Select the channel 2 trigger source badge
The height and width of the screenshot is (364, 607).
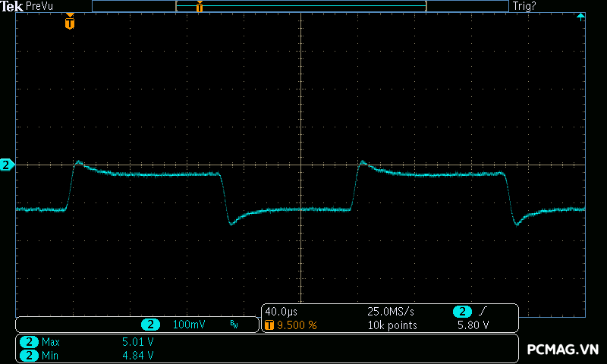[461, 312]
